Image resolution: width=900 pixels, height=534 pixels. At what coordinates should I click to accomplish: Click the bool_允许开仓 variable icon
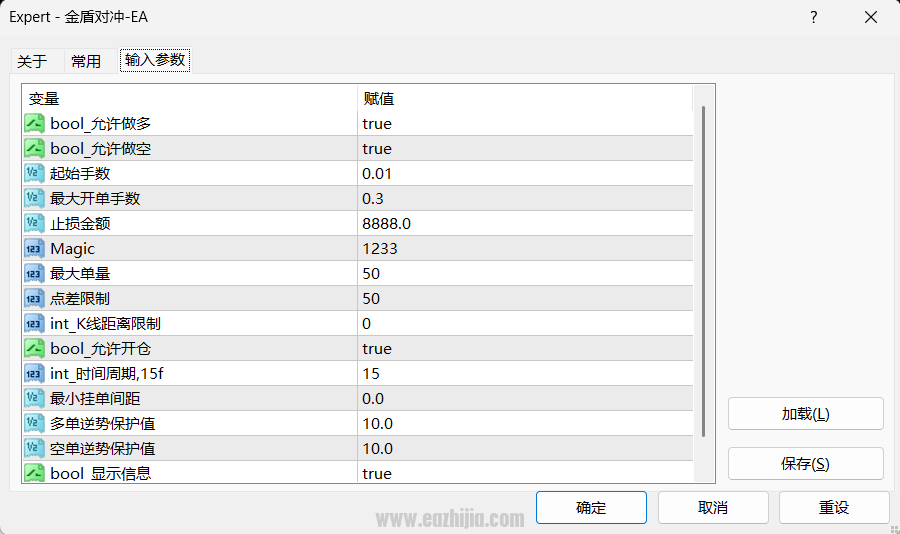click(34, 349)
